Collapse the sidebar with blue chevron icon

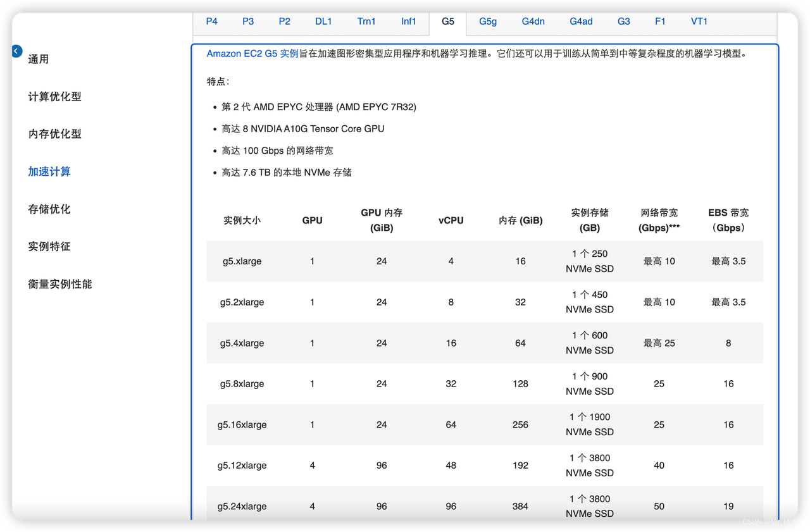point(17,51)
